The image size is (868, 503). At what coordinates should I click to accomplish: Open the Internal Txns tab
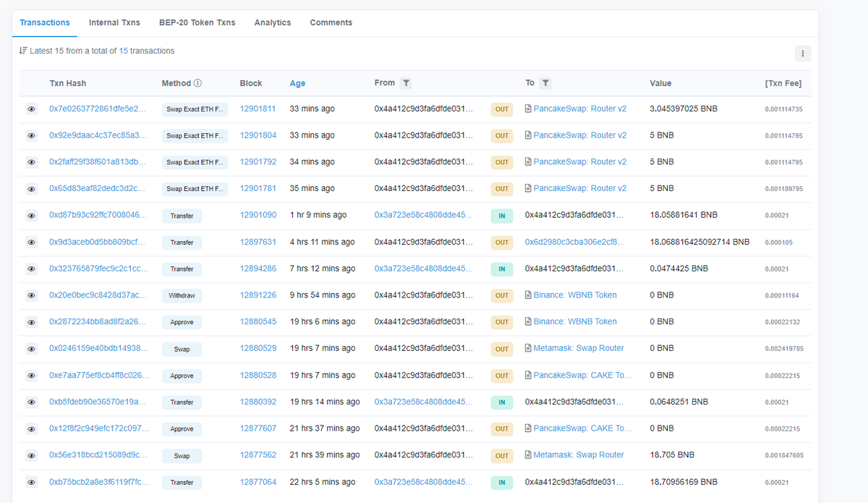[x=114, y=22]
